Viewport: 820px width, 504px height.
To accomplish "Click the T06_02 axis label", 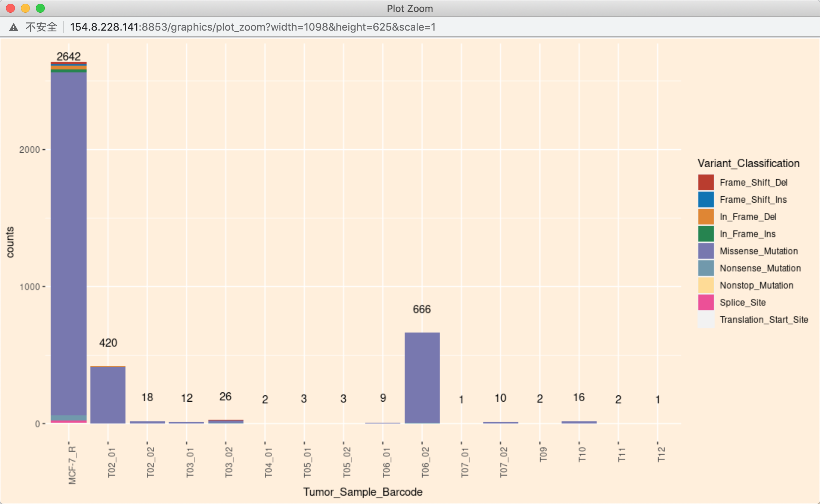I will coord(425,463).
